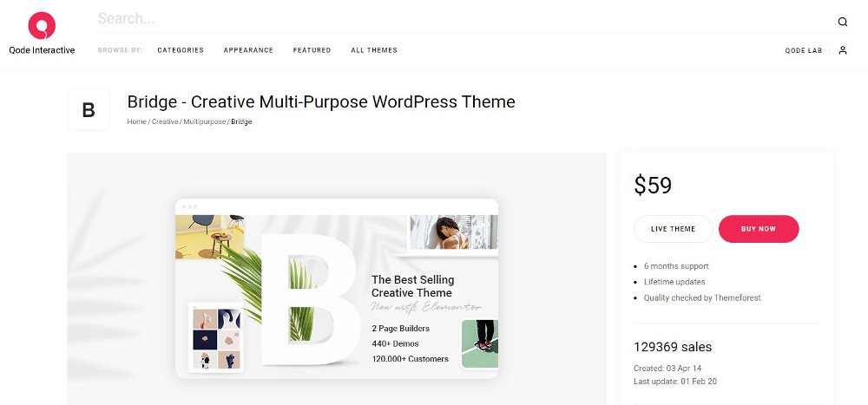Screen dimensions: 868x405
Task: Click the Home breadcrumb link
Action: [x=137, y=121]
